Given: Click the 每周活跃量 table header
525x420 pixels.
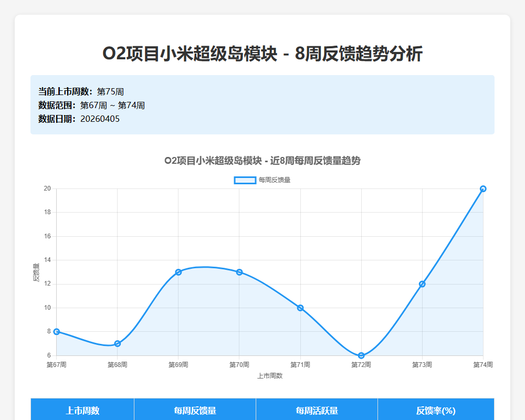Looking at the screenshot, I should coord(317,410).
